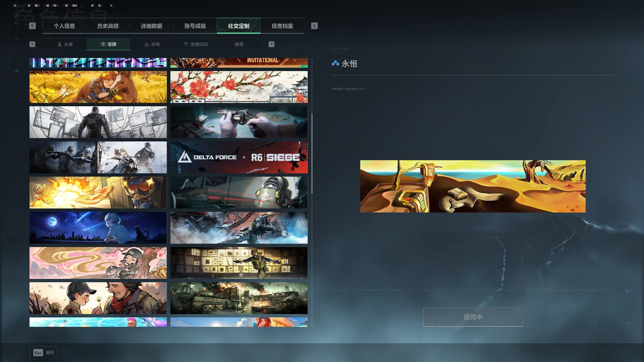Open the 称号 title sub-tab
The height and width of the screenshot is (362, 644).
(x=152, y=44)
